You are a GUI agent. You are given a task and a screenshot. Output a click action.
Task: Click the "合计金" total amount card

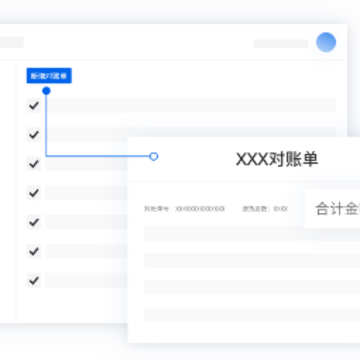332,209
